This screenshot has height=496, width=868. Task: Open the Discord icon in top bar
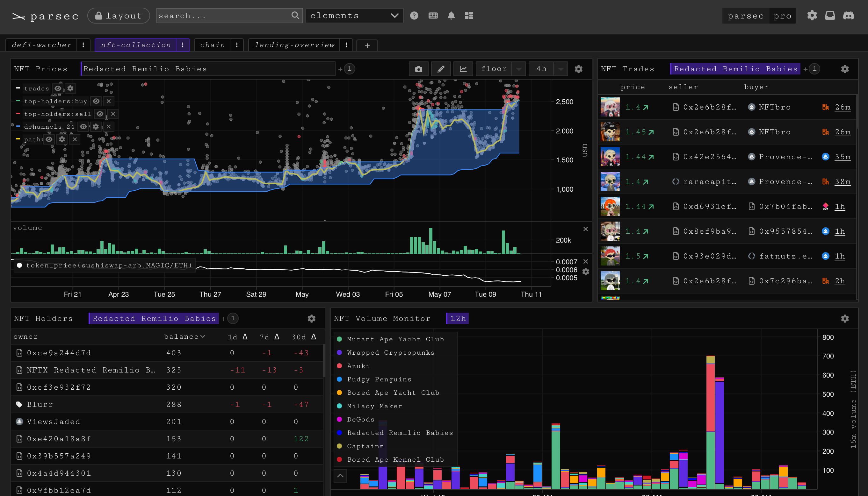[848, 16]
